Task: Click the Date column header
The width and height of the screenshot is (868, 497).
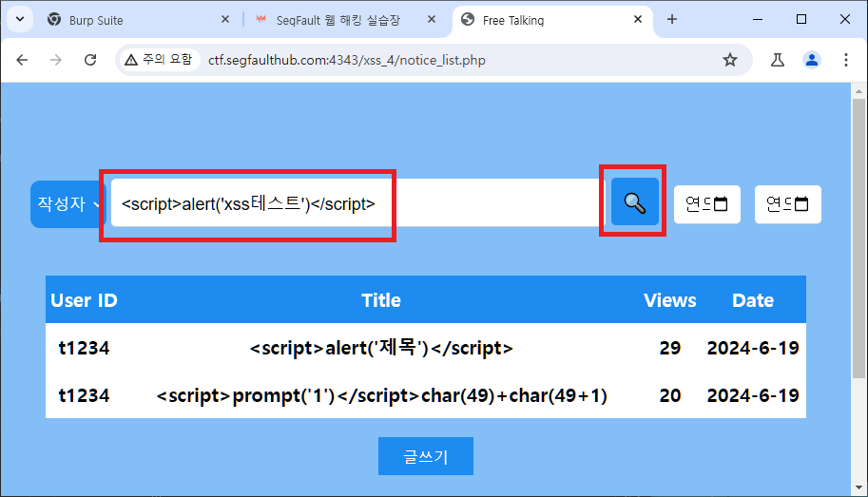Action: coord(753,300)
